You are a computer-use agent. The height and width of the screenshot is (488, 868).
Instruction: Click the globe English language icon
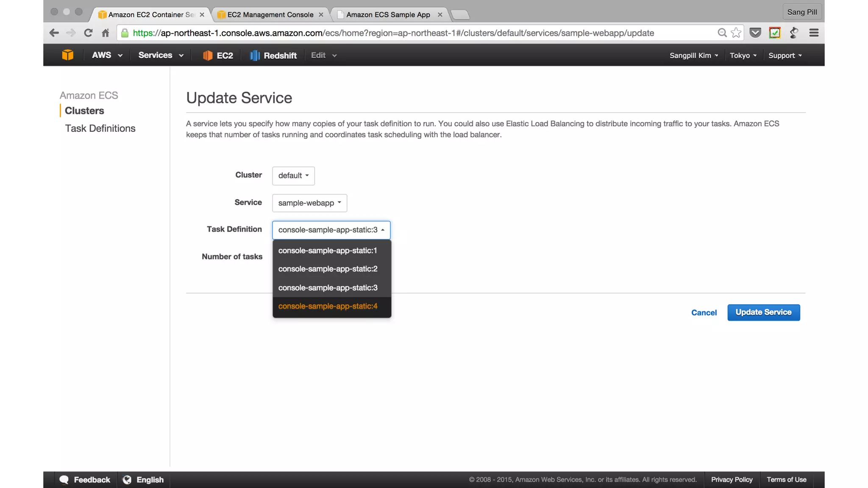127,480
